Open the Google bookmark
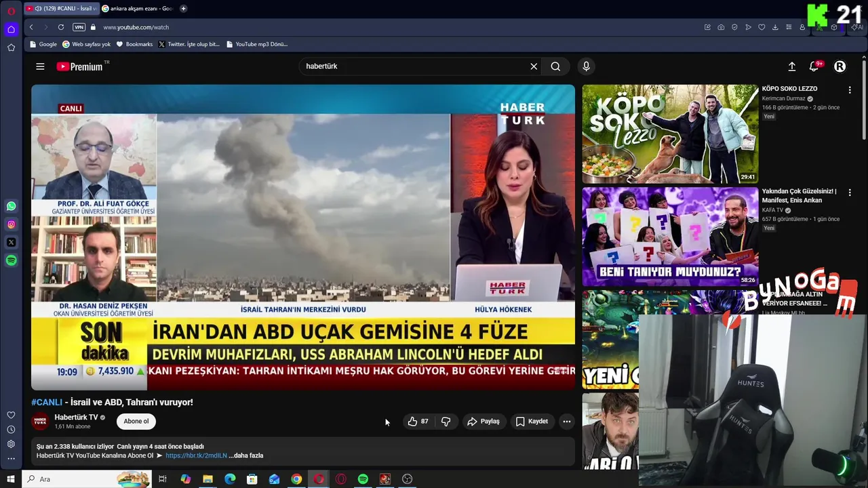This screenshot has width=868, height=488. [43, 44]
